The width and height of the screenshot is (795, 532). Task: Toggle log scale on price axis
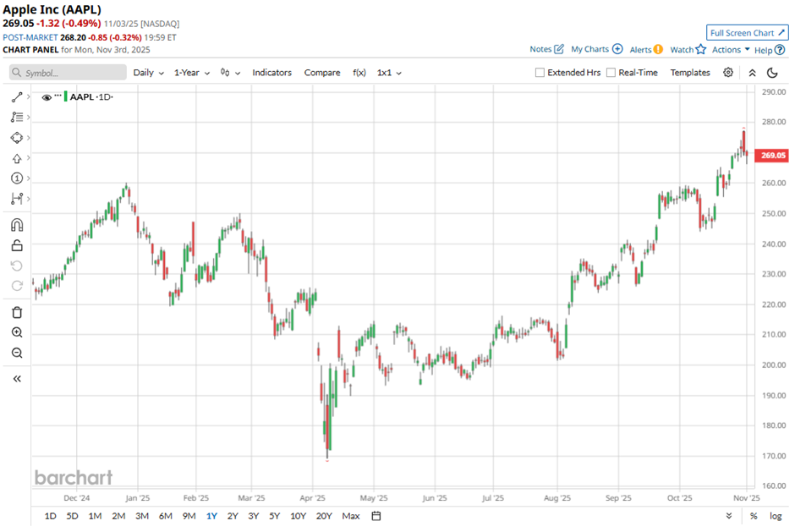776,516
